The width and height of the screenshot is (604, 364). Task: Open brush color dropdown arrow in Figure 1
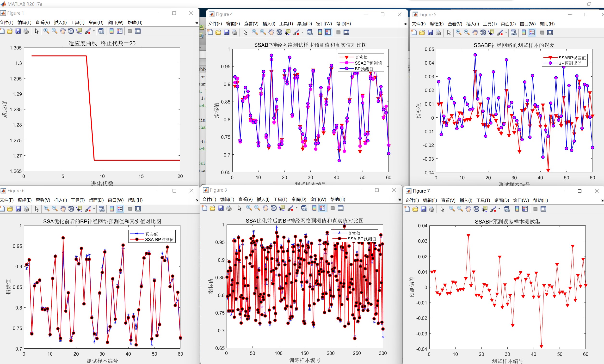94,31
